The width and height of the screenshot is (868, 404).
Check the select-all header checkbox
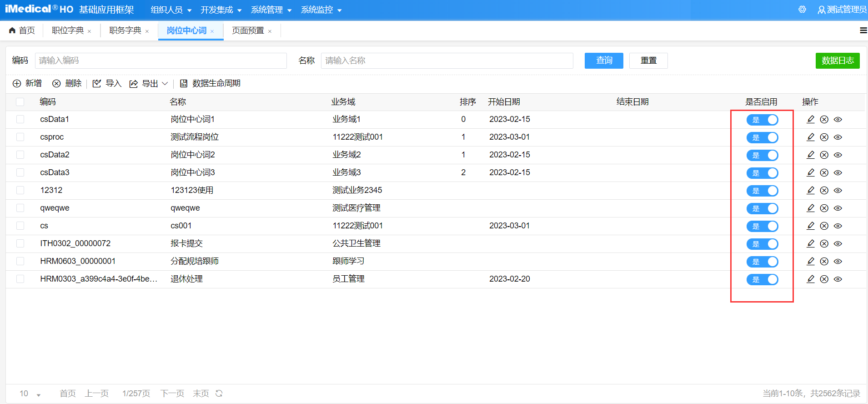click(x=20, y=102)
